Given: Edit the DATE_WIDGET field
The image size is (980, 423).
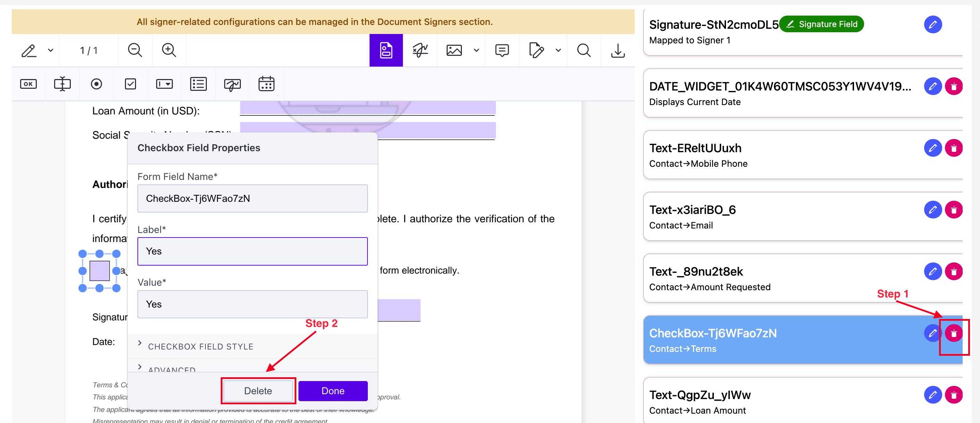Looking at the screenshot, I should click(x=933, y=86).
